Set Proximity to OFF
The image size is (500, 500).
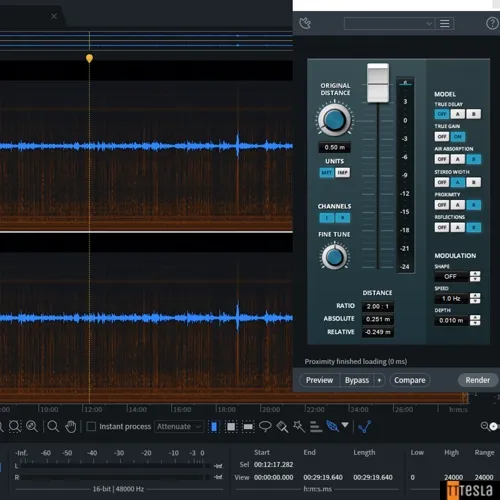(442, 205)
